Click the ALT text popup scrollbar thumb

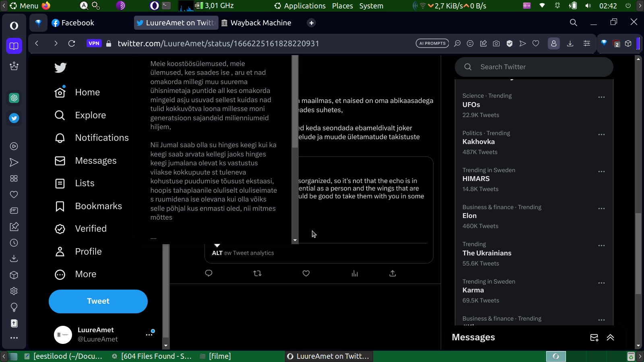[x=295, y=101]
